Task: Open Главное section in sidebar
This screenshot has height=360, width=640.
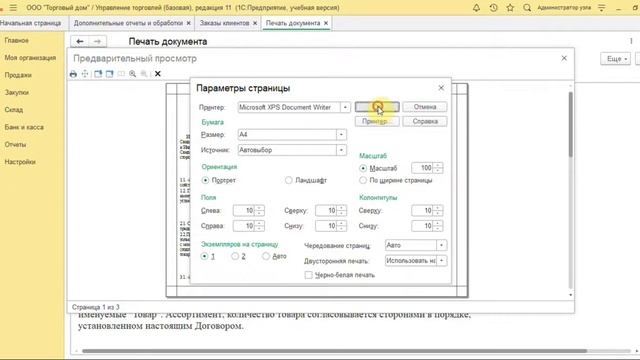Action: click(17, 40)
